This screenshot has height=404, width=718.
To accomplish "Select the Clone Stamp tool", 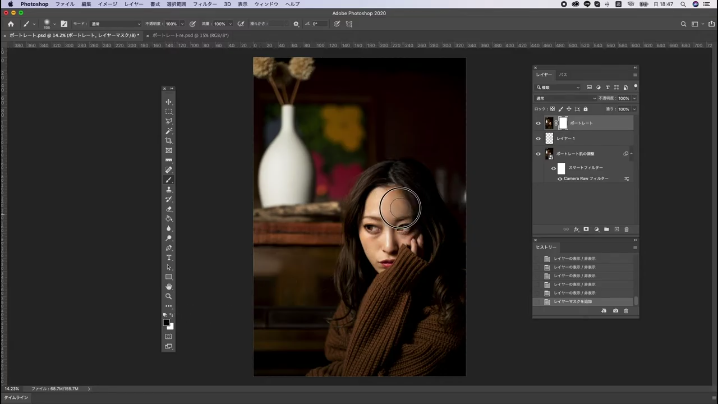I will pos(169,189).
